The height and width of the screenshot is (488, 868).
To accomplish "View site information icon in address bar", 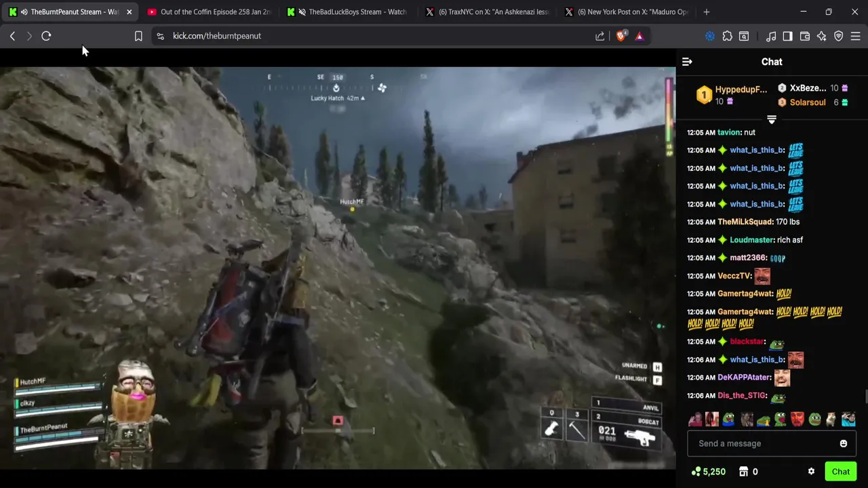I will [160, 36].
